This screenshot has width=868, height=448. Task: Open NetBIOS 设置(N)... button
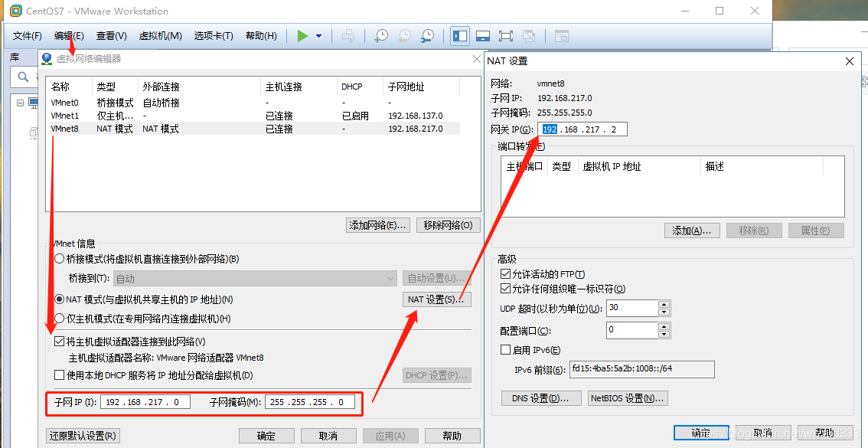click(628, 398)
